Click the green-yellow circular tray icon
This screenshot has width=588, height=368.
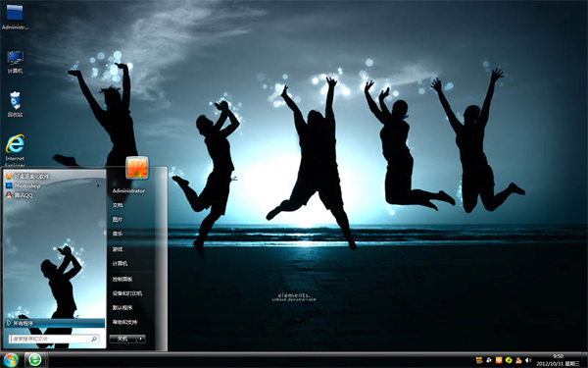[x=509, y=360]
